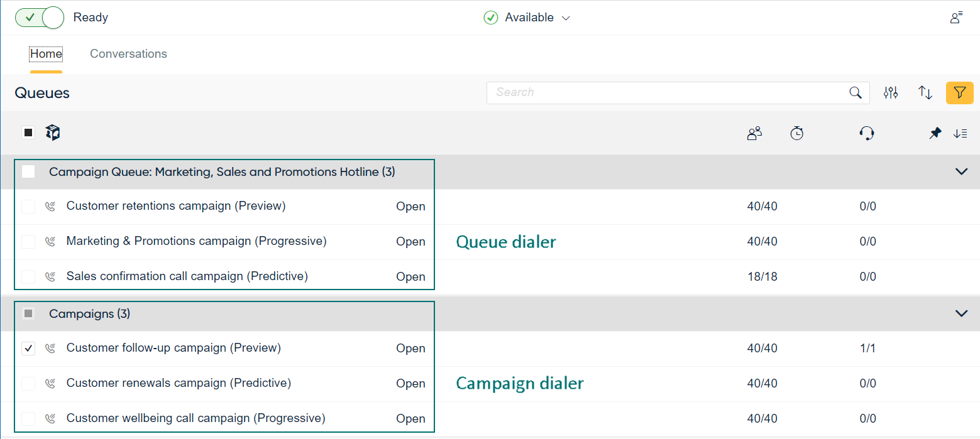Collapse the Campaigns group chevron
Screen dimensions: 980x439
(961, 313)
